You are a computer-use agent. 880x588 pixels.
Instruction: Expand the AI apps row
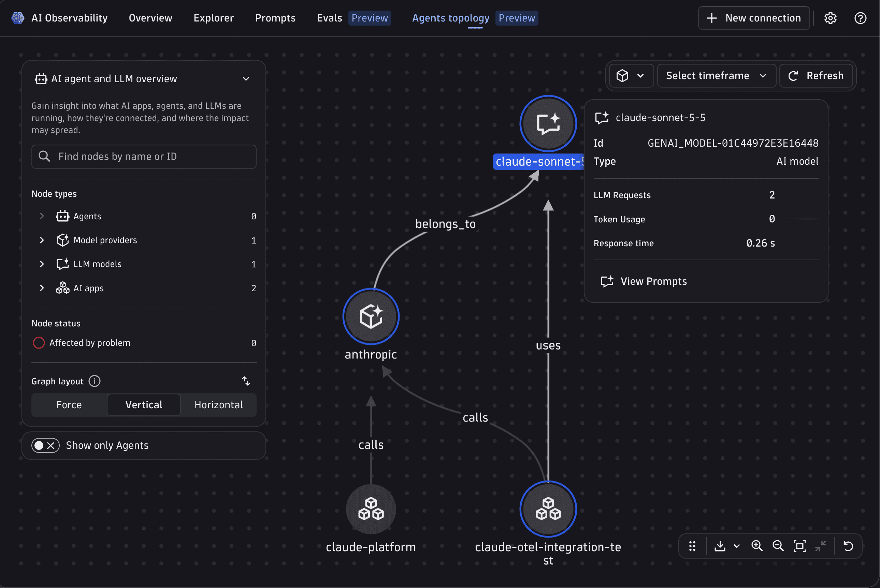coord(42,288)
